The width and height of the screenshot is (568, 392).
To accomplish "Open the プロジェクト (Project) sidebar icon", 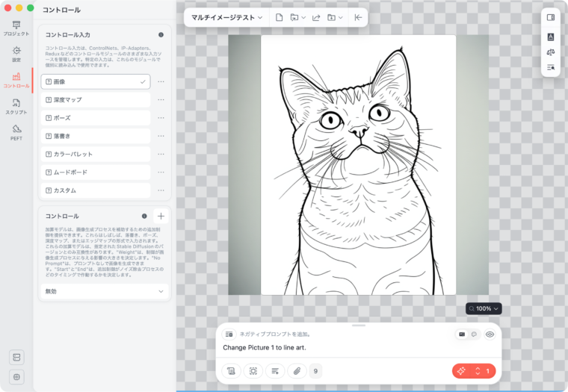I will point(16,28).
